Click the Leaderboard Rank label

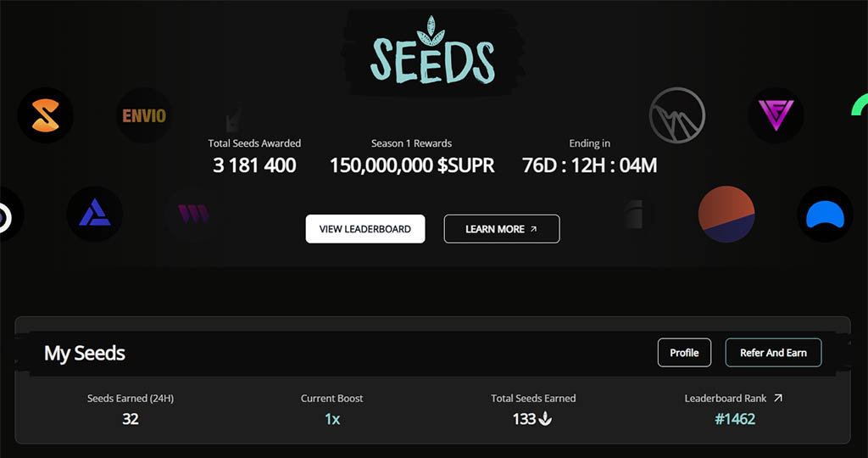(726, 398)
